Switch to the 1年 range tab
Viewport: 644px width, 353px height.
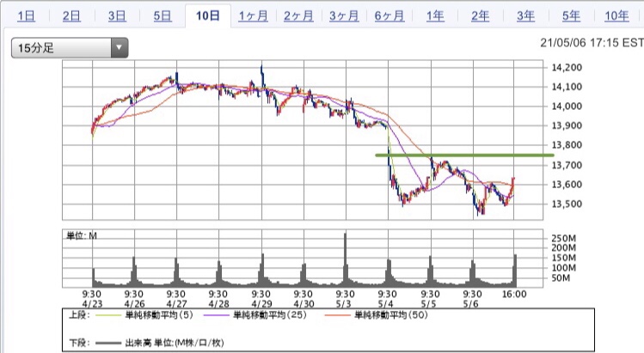[435, 16]
